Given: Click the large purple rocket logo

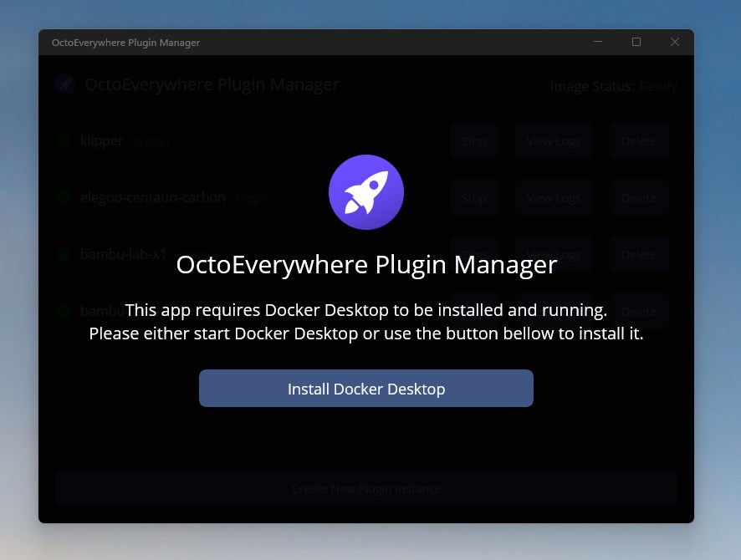Looking at the screenshot, I should tap(366, 192).
